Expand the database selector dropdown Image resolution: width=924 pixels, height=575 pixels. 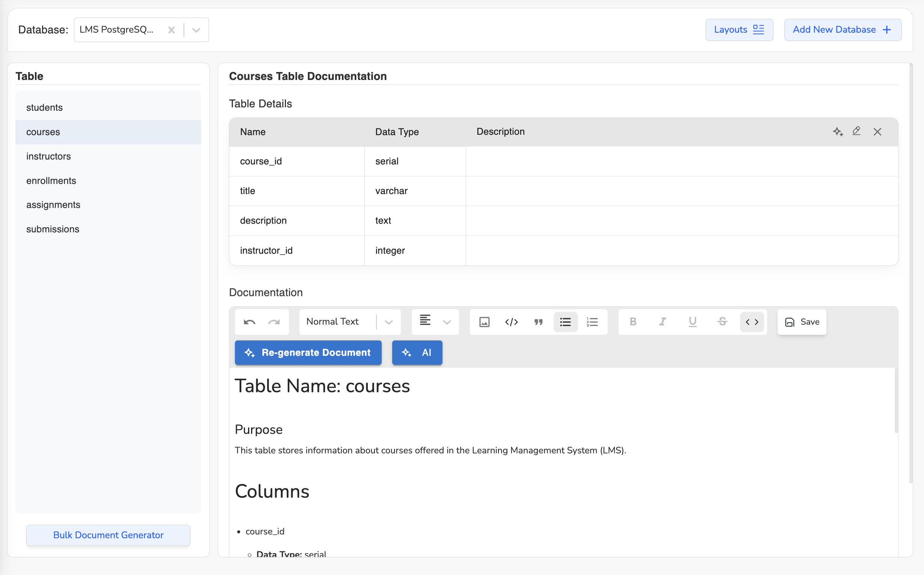click(196, 30)
